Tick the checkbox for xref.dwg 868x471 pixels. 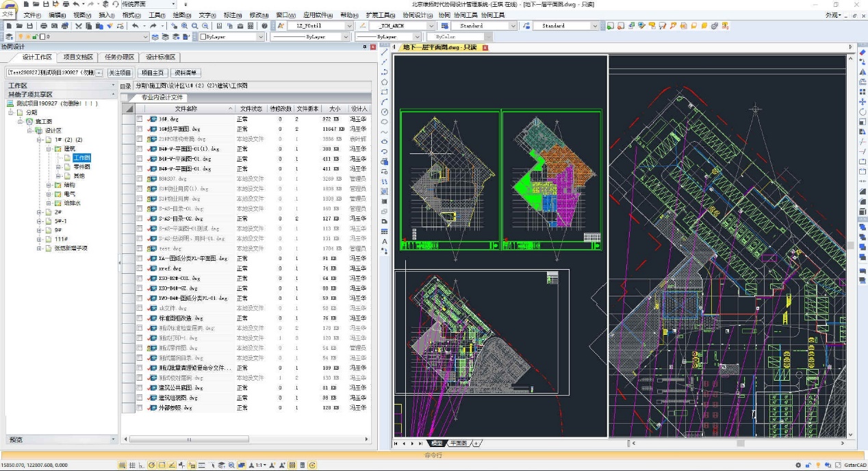pyautogui.click(x=140, y=268)
